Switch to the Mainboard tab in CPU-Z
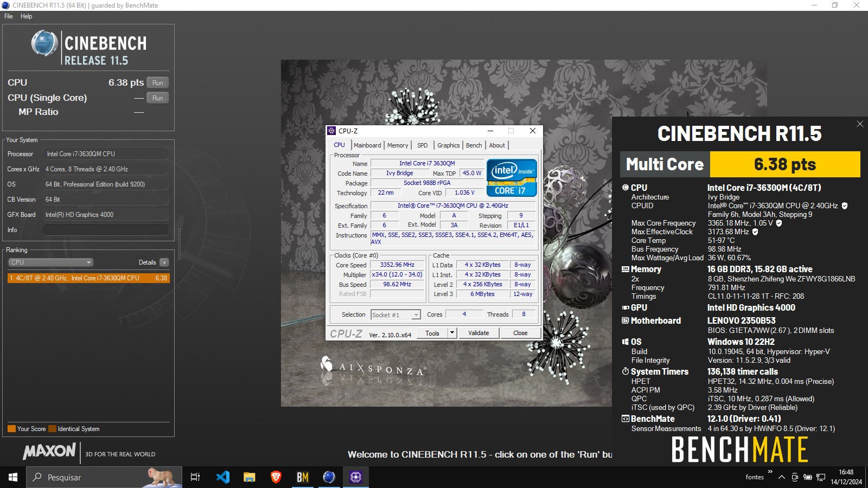 tap(367, 145)
